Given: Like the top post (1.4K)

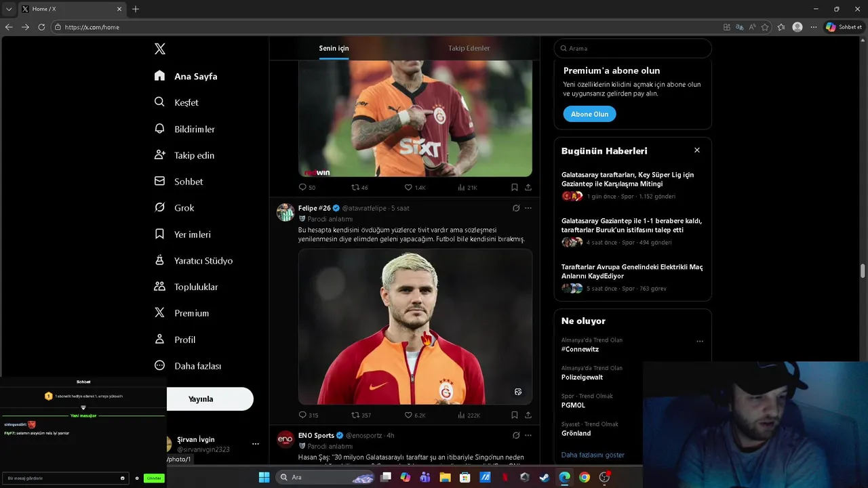Looking at the screenshot, I should tap(415, 187).
